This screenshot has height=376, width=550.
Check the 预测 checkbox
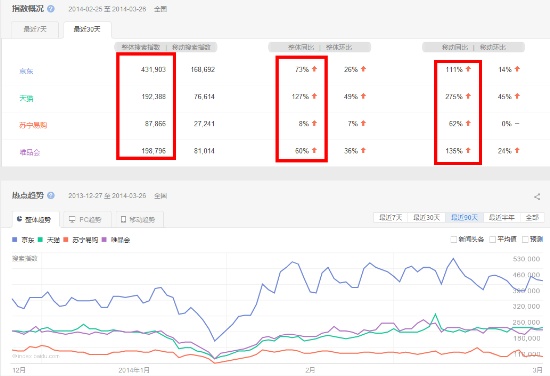[x=525, y=240]
